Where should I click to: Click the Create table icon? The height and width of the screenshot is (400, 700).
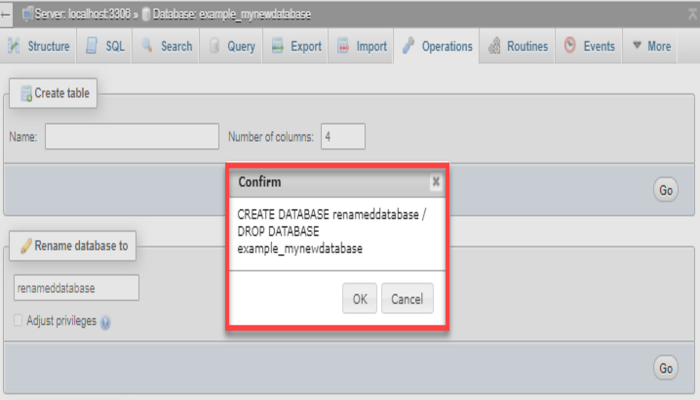coord(26,93)
